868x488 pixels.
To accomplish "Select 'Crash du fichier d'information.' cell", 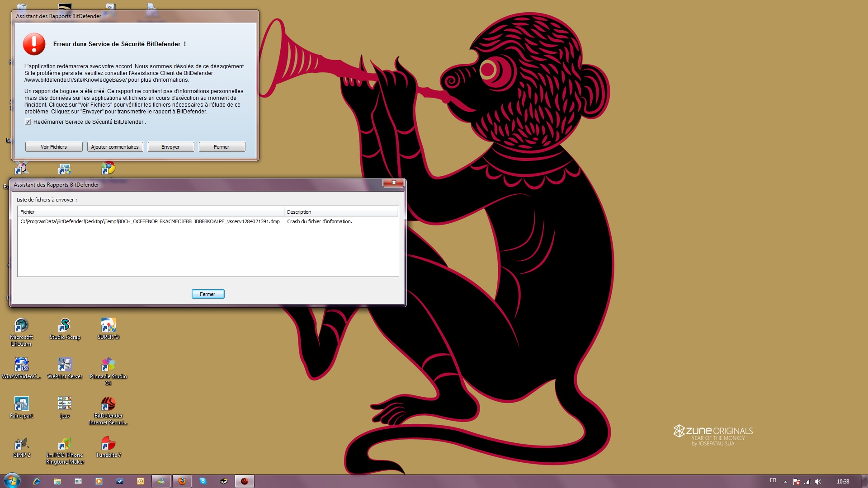I will [320, 221].
